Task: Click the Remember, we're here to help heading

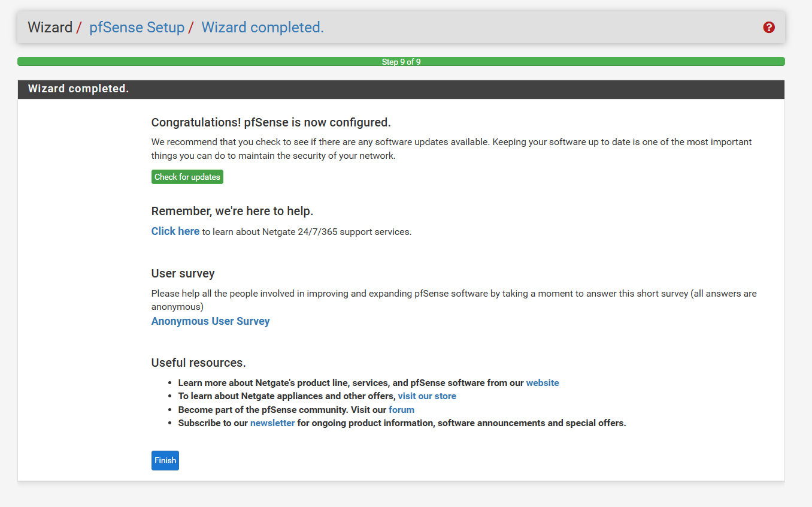Action: (232, 211)
